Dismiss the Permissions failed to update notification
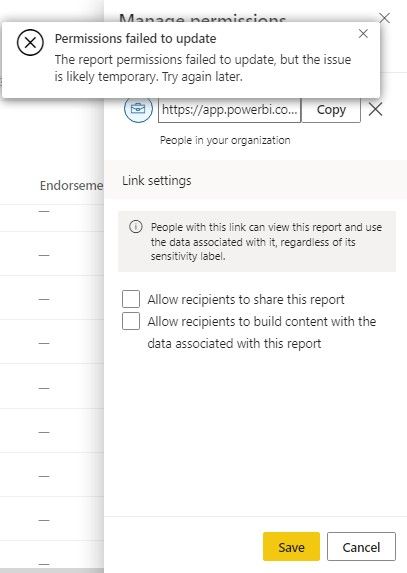Viewport: 407px width, 573px height. click(363, 34)
